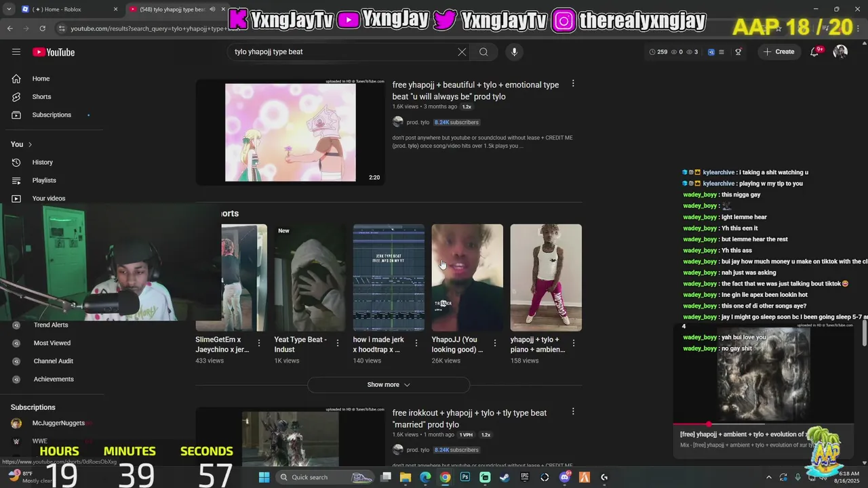Open "u will always be" video title

pos(476,91)
